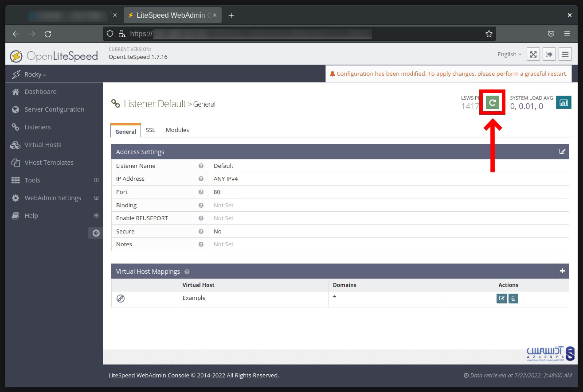Collapse the sidebar with the arrow icon
Image resolution: width=583 pixels, height=392 pixels.
[95, 233]
